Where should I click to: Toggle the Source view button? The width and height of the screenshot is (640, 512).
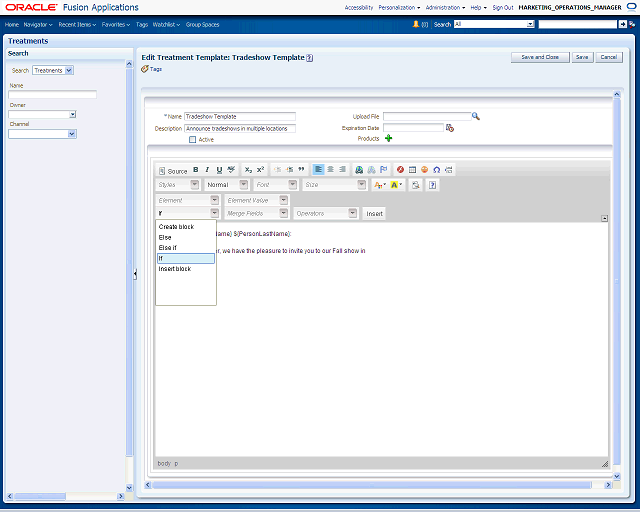coord(173,171)
